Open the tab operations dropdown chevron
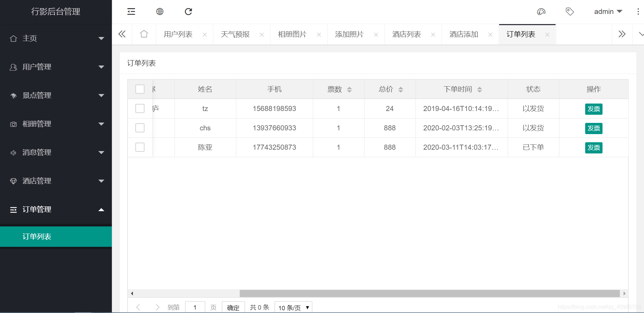Viewport: 644px width, 313px height. [x=641, y=34]
